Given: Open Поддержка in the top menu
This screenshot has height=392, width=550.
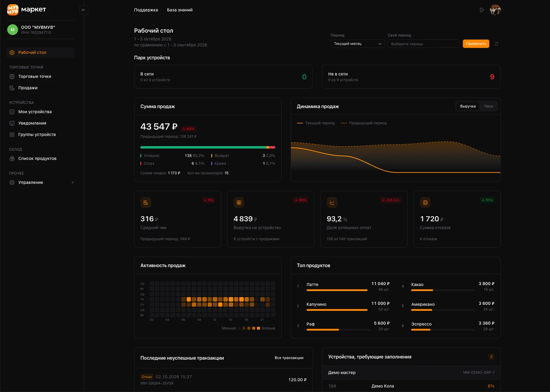Looking at the screenshot, I should click(x=146, y=10).
